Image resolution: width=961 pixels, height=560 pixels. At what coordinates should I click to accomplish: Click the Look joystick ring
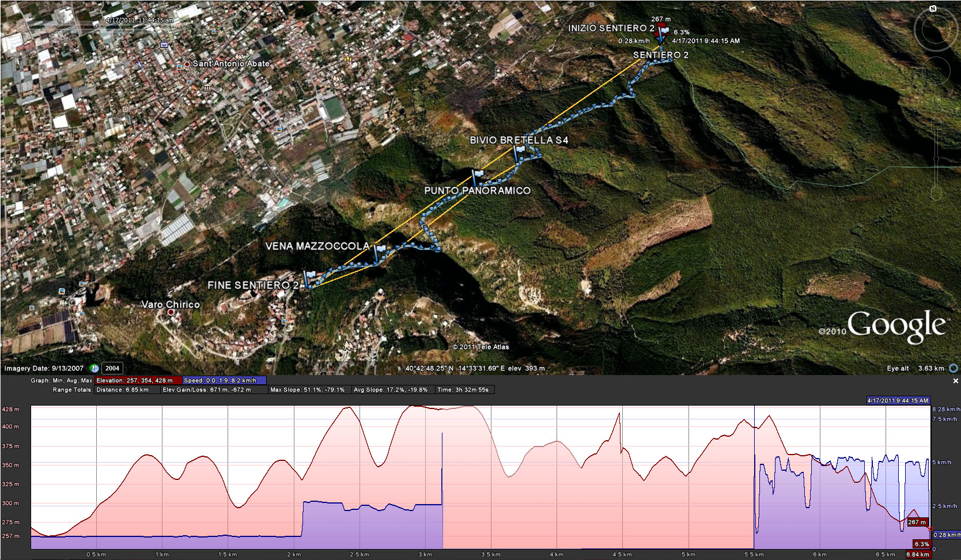click(x=936, y=29)
